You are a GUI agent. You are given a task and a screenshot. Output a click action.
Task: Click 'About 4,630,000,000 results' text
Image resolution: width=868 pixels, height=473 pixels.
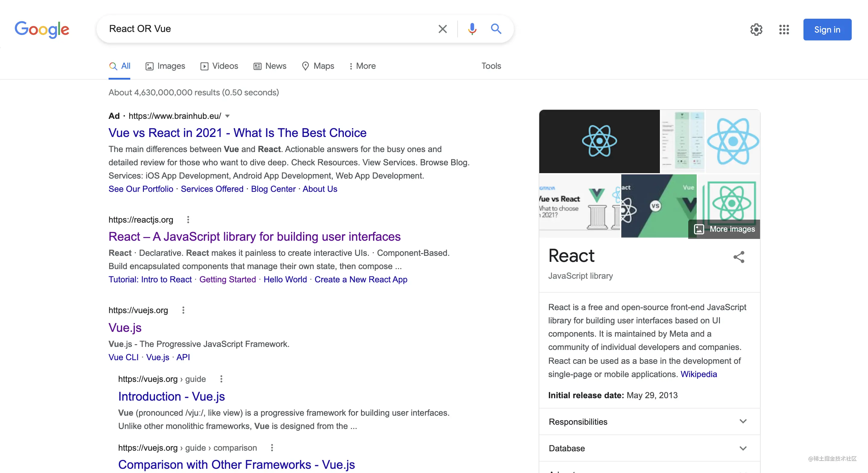(x=194, y=93)
